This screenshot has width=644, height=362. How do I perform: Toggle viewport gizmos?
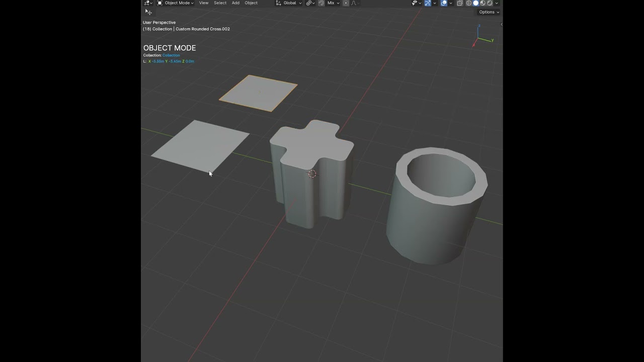click(x=428, y=3)
